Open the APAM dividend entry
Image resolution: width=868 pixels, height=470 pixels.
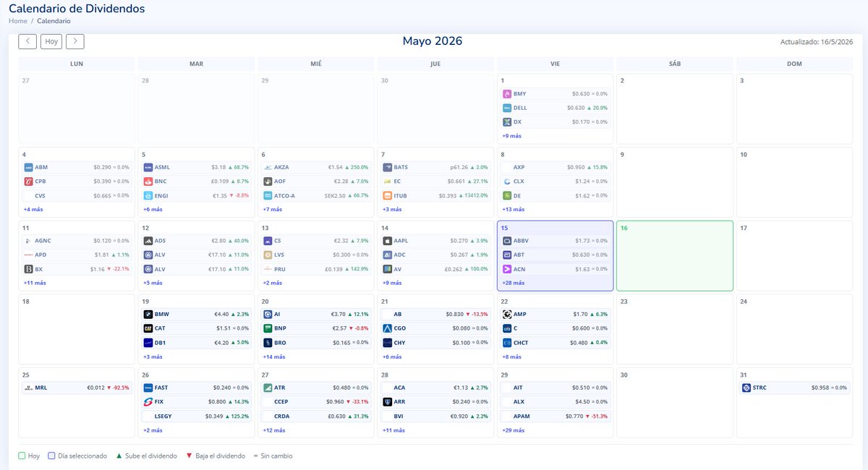pos(556,416)
